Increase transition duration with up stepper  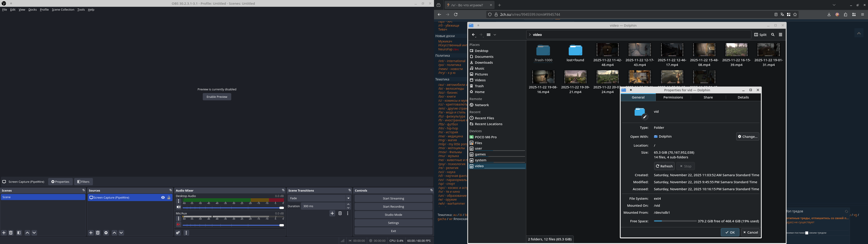click(348, 204)
